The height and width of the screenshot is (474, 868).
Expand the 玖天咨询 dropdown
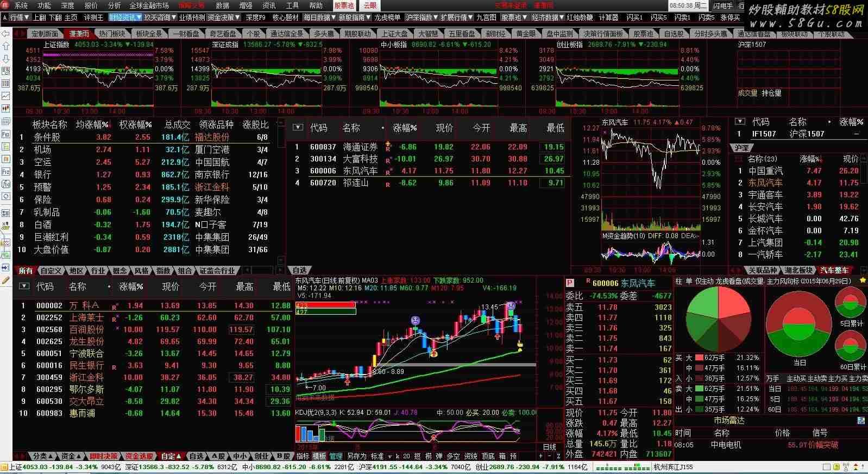coord(161,17)
